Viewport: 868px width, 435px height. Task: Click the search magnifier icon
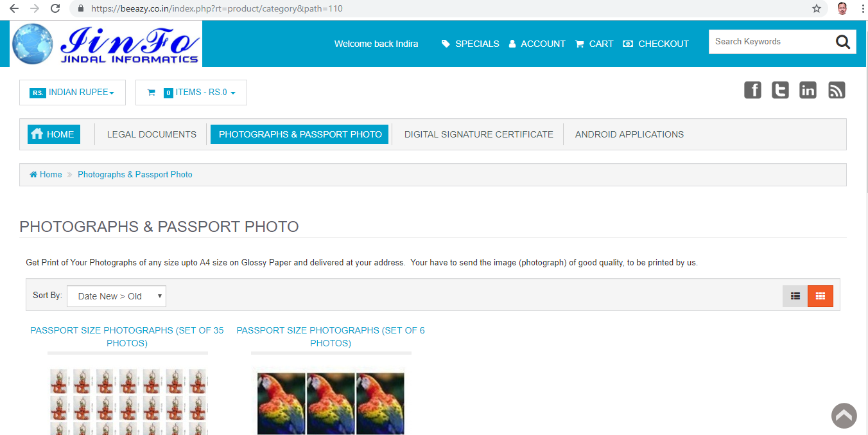coord(842,42)
